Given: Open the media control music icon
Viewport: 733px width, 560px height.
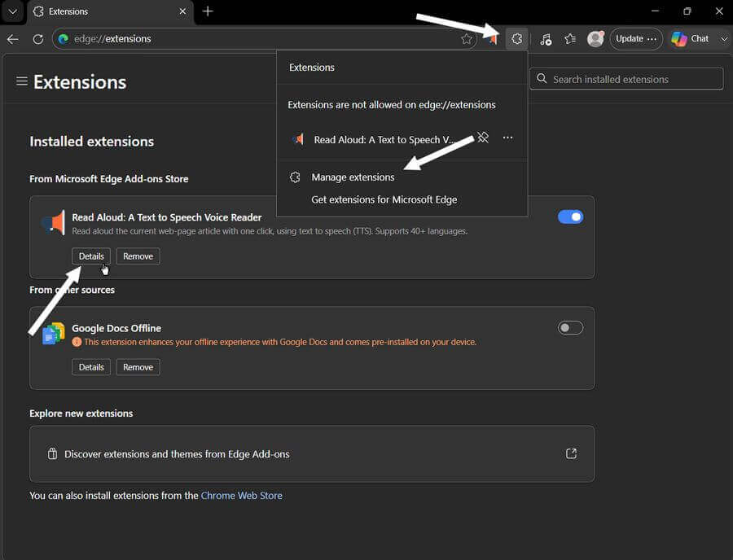Looking at the screenshot, I should (546, 39).
